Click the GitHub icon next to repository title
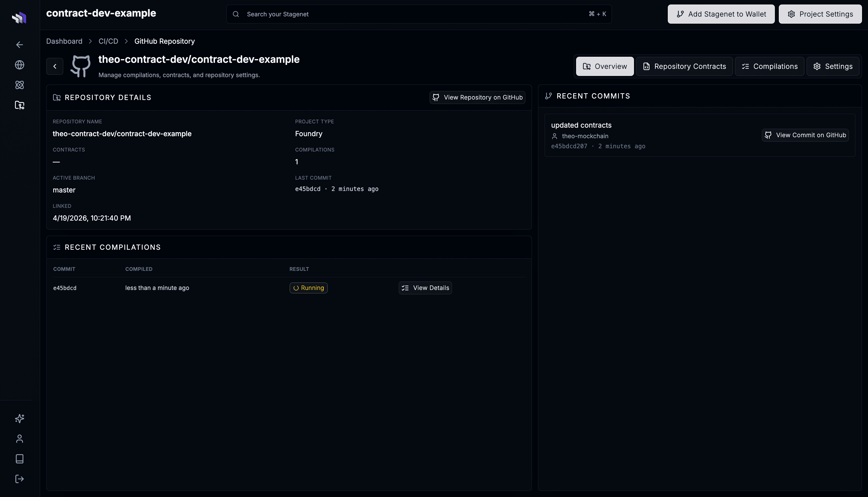 [81, 66]
